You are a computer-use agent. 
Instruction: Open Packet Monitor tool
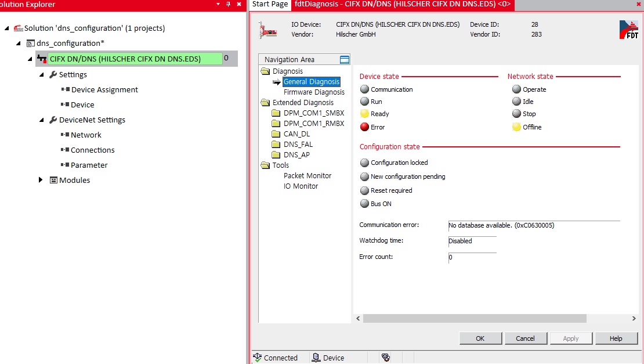click(x=307, y=175)
